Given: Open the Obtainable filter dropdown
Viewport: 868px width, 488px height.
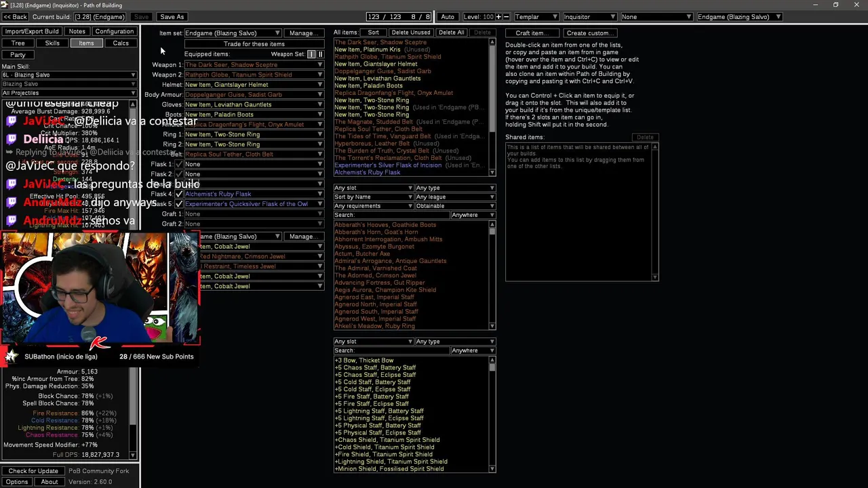Looking at the screenshot, I should [455, 206].
